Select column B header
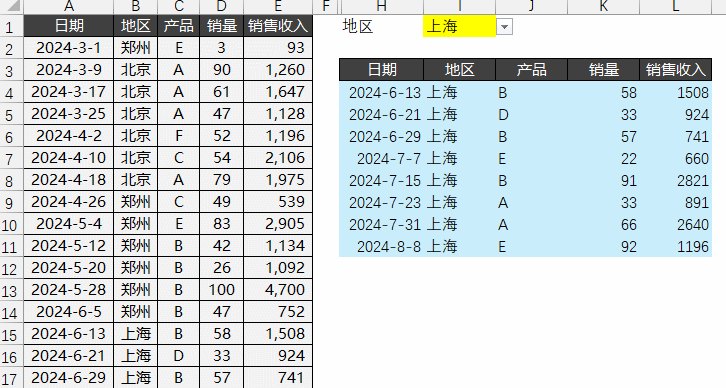This screenshot has width=726, height=388. point(136,6)
